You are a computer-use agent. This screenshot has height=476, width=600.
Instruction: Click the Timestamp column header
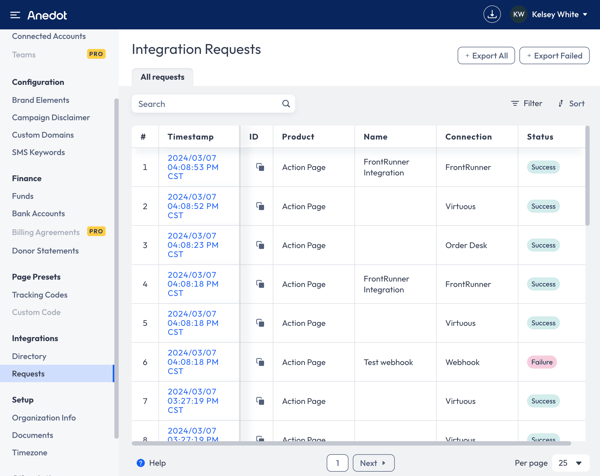[x=191, y=137]
